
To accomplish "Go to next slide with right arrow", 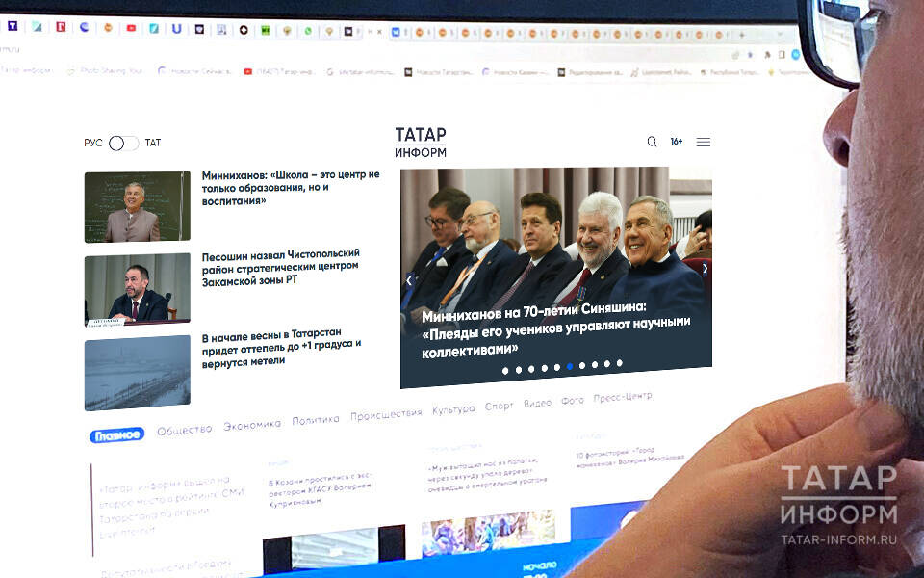I will tap(704, 269).
